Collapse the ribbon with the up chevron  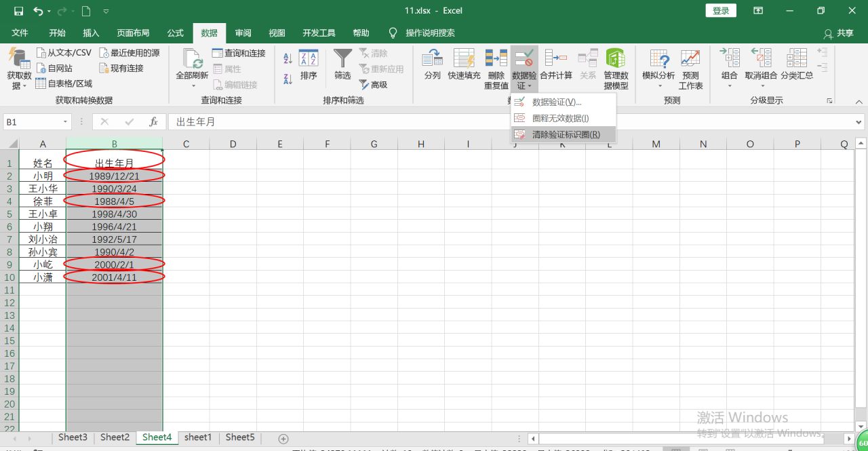(x=859, y=101)
